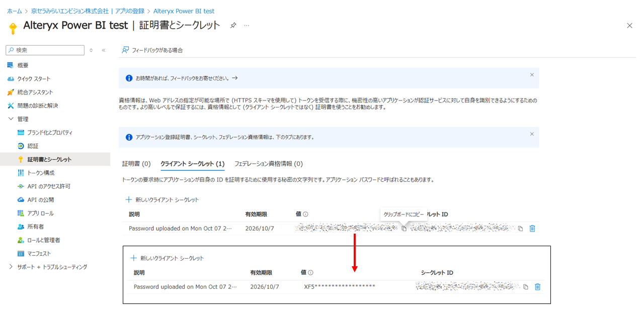Click the 認証 icon in sidebar
Image resolution: width=644 pixels, height=310 pixels.
21,146
